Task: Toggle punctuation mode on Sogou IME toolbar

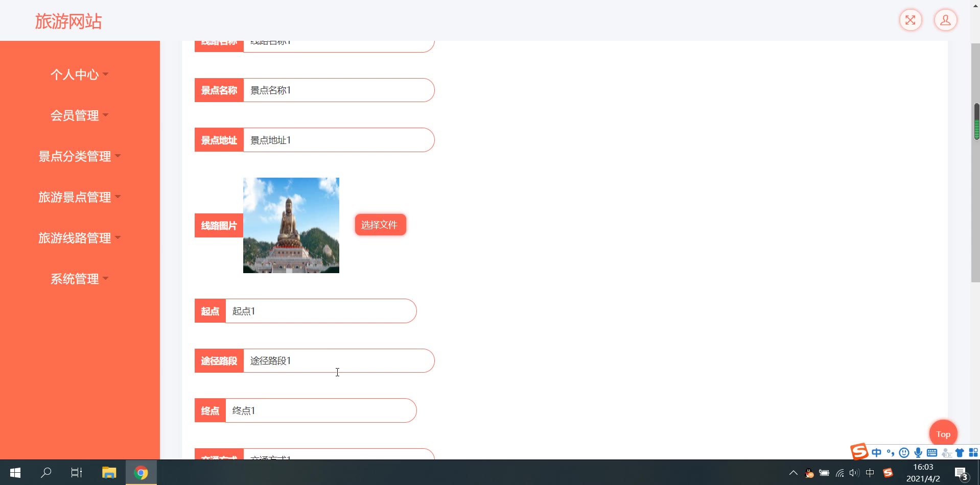Action: (x=891, y=452)
